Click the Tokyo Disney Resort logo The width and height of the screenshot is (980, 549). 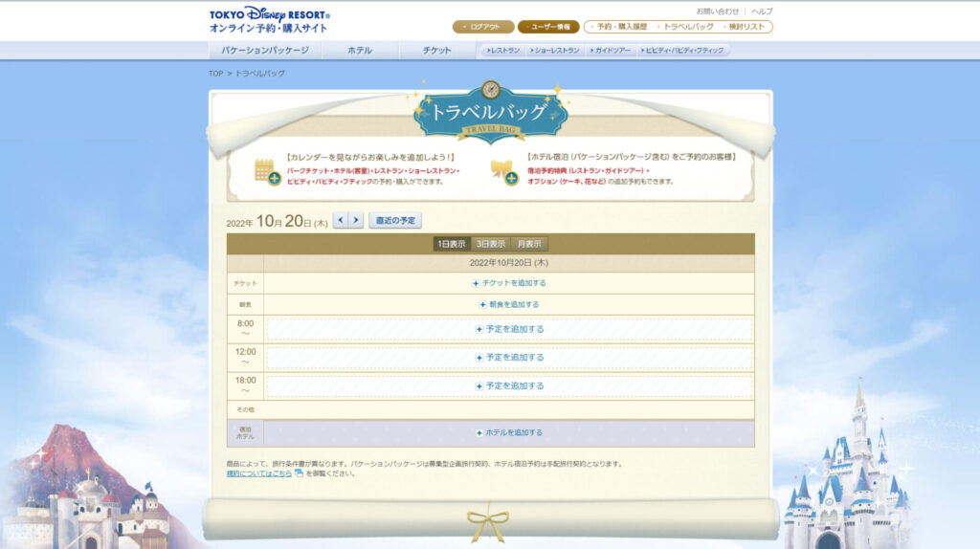(269, 20)
